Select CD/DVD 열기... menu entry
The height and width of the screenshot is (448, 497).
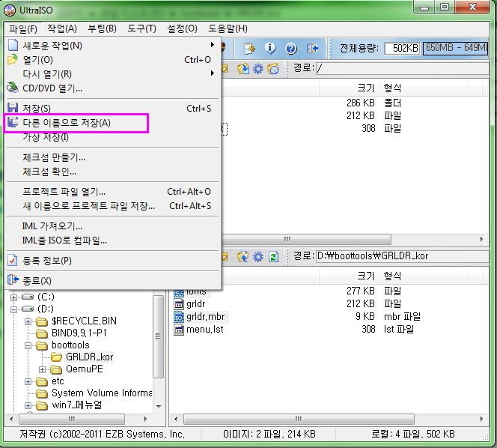(113, 88)
